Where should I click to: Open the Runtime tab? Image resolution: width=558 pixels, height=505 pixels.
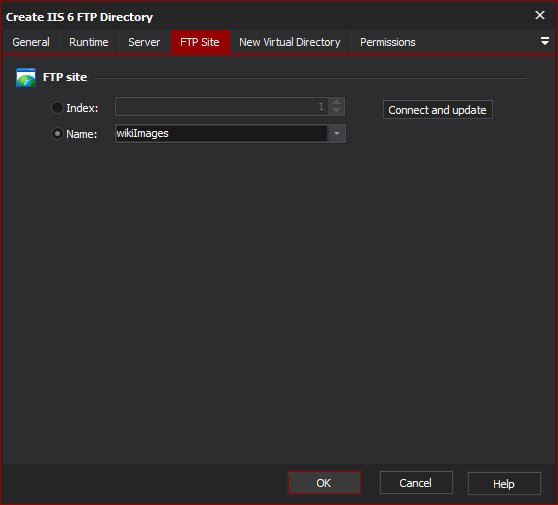(x=89, y=42)
